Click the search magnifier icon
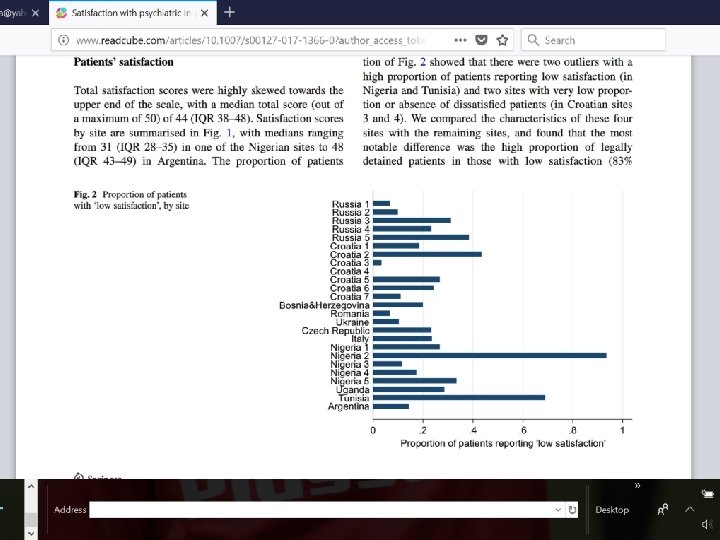Image resolution: width=720 pixels, height=540 pixels. tap(533, 40)
